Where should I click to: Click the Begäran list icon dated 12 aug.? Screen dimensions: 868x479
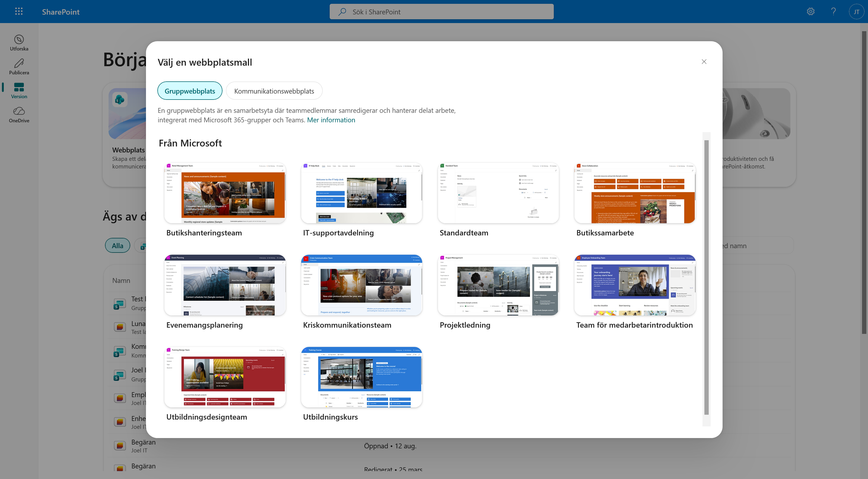120,446
